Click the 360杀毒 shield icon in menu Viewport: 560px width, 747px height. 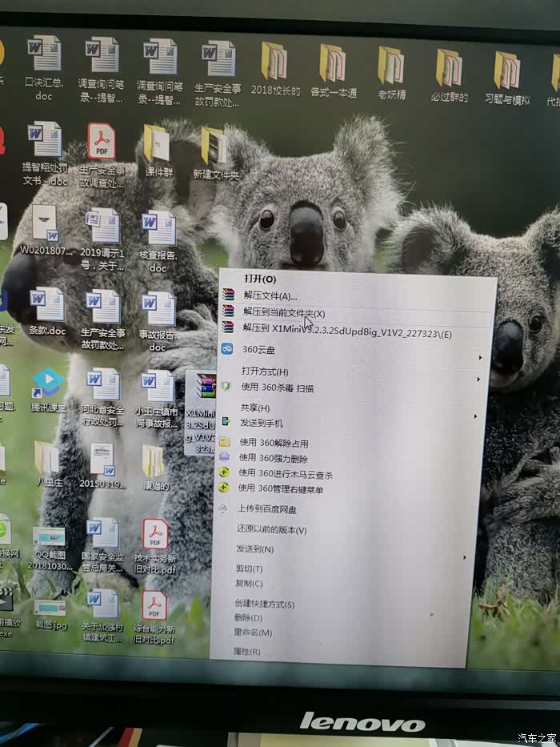coord(226,388)
